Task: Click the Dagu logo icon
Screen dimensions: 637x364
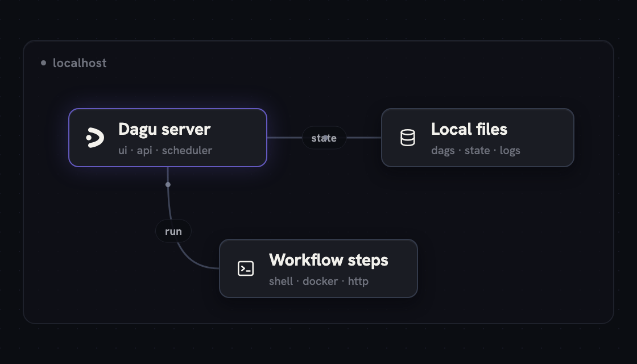Action: 95,138
